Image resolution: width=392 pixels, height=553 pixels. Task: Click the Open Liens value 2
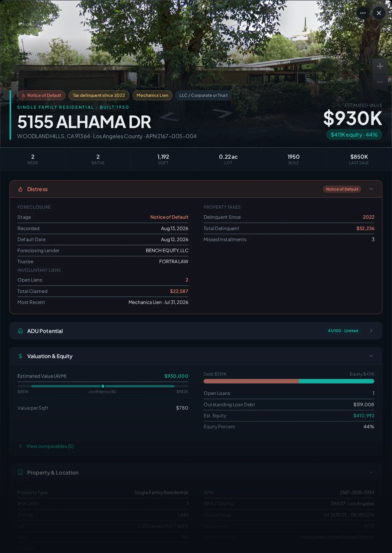click(x=187, y=280)
